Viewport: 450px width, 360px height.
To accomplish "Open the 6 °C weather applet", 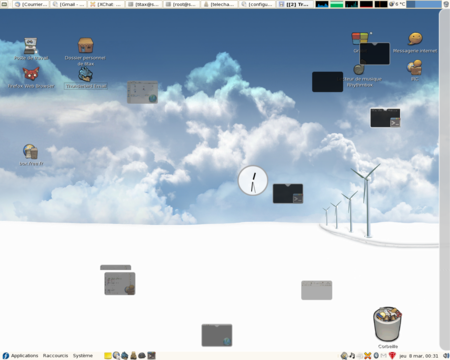I will click(397, 4).
